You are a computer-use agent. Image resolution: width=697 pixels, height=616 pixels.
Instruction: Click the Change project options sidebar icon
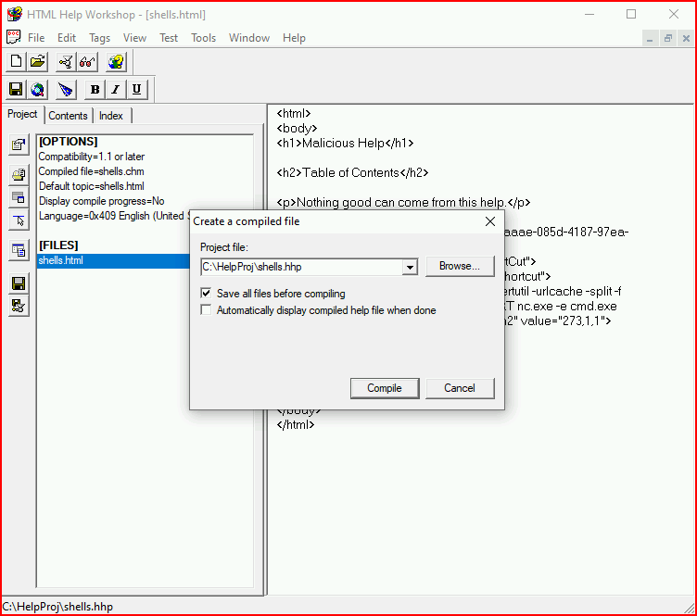(x=19, y=145)
